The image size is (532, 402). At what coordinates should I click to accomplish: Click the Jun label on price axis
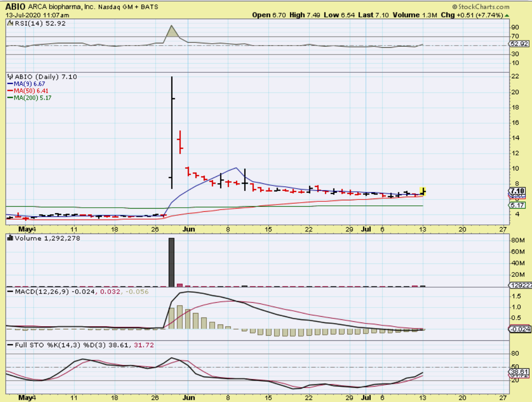point(189,229)
